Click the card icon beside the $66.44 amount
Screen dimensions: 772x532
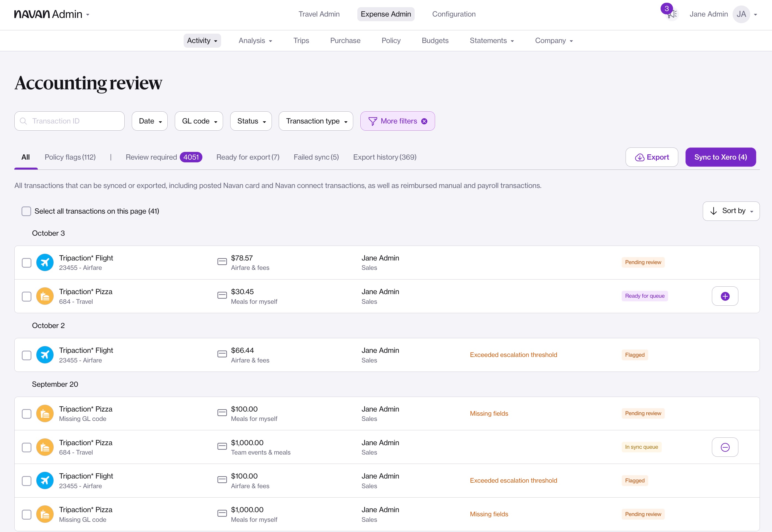[x=222, y=354]
